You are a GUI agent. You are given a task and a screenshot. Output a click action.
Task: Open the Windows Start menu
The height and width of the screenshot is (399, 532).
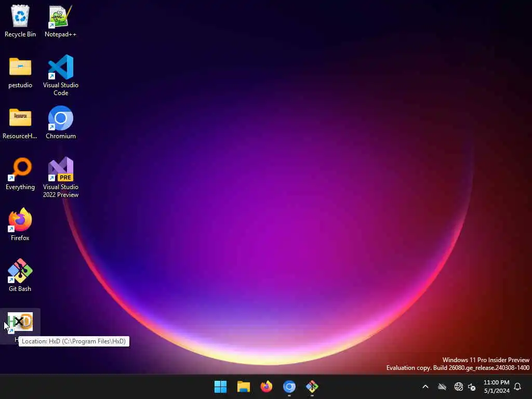(x=220, y=387)
